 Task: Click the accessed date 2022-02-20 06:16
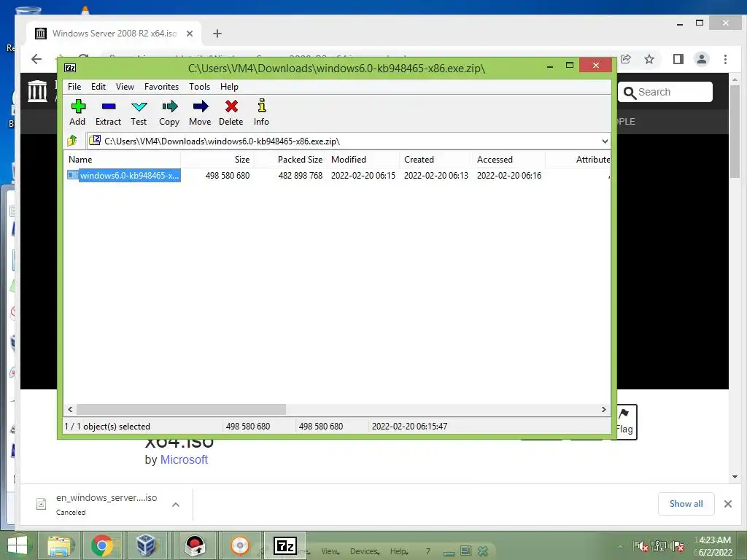coord(508,175)
